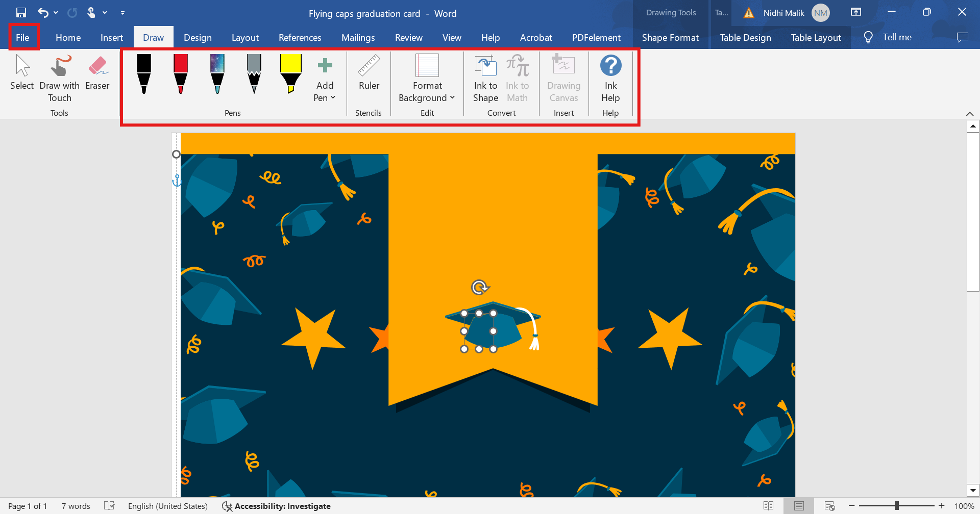Screen dimensions: 980x514
Task: Click the vertical scrollbar down arrow
Action: click(973, 490)
